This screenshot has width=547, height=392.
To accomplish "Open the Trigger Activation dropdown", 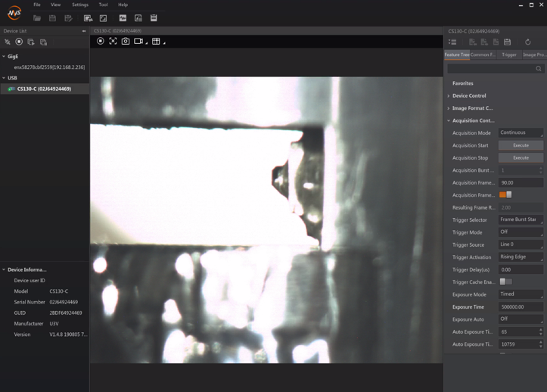I will (521, 257).
